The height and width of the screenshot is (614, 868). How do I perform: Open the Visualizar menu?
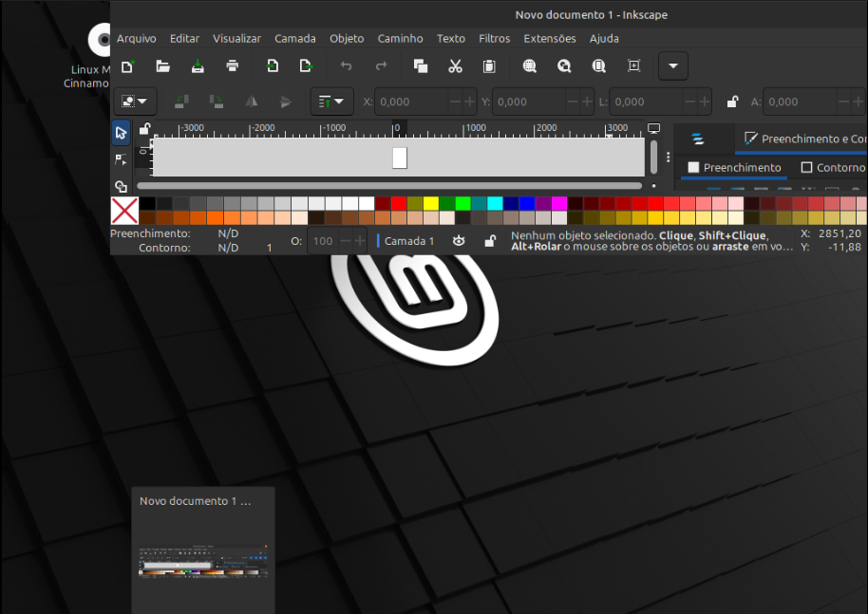pyautogui.click(x=236, y=39)
